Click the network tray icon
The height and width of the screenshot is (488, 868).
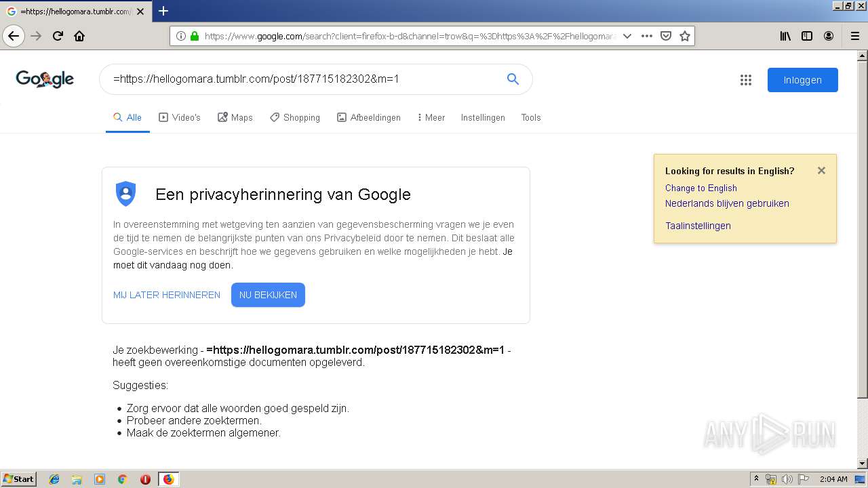coord(771,479)
